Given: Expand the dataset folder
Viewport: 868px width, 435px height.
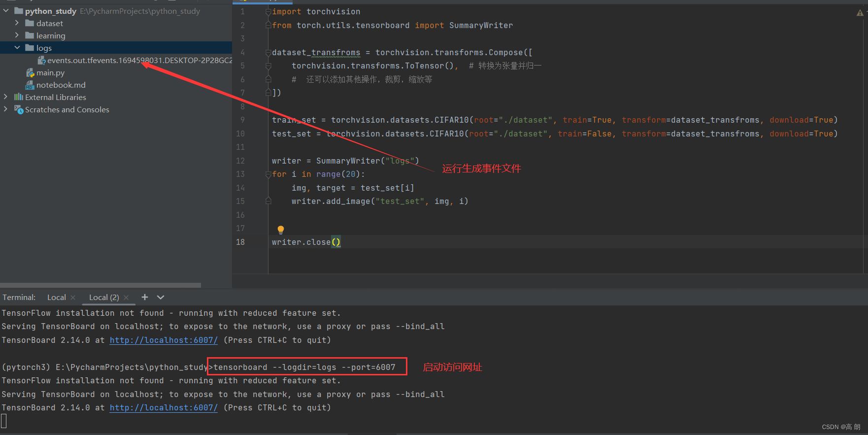Looking at the screenshot, I should coord(17,23).
